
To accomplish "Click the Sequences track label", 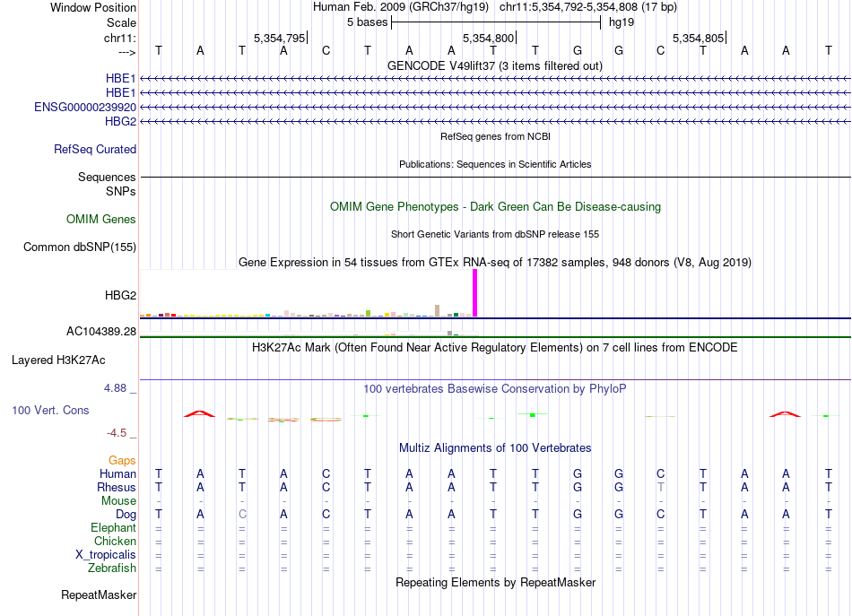I will coord(107,177).
